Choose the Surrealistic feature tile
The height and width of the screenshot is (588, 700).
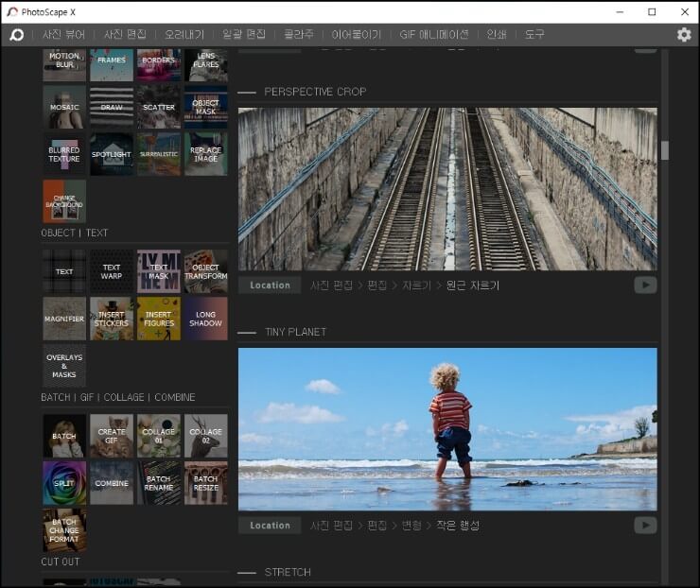159,154
